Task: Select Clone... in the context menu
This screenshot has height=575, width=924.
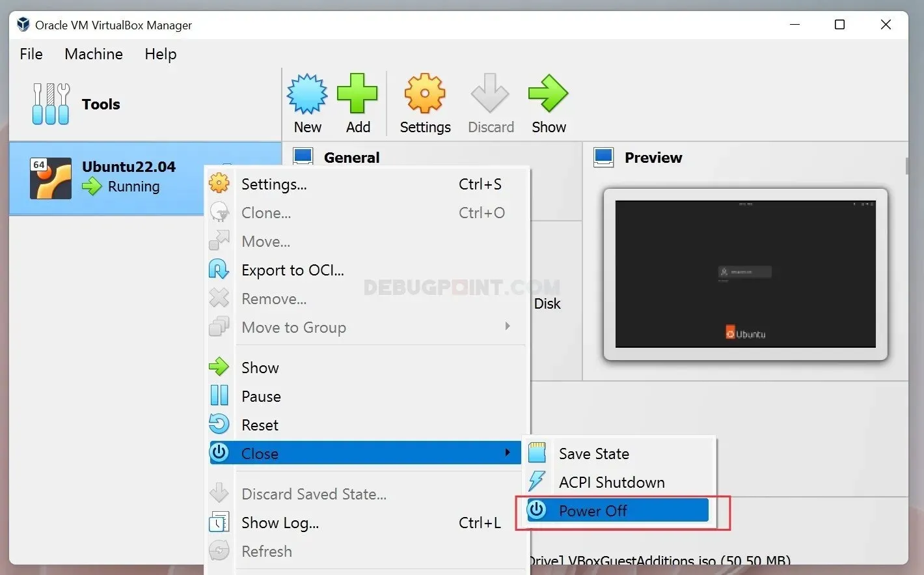Action: pyautogui.click(x=366, y=213)
